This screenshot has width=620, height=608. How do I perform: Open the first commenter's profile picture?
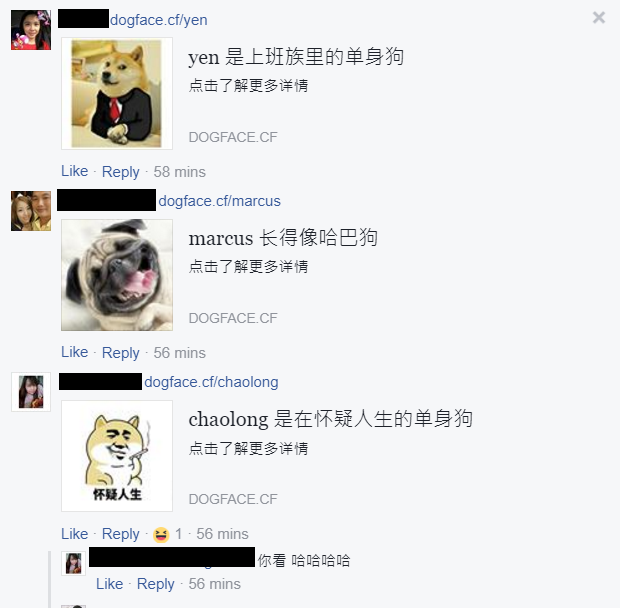31,30
